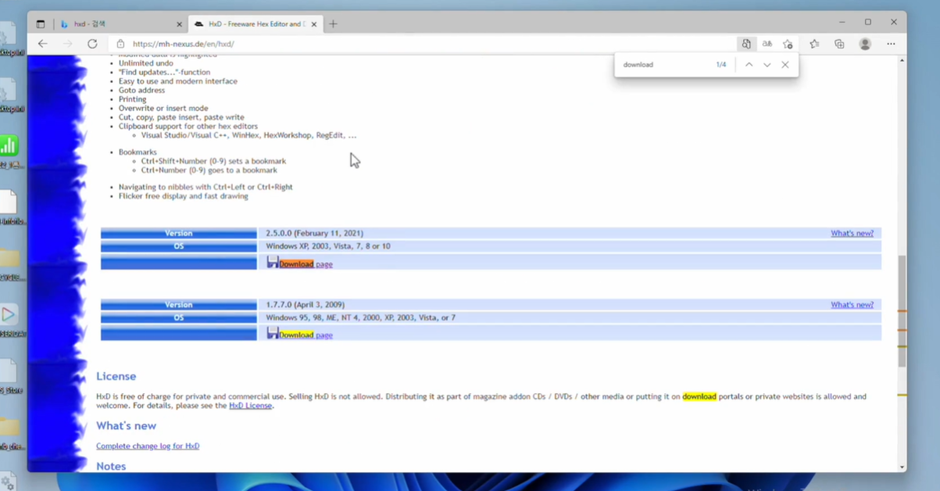Click the floppy disk icon for version 1.7.7.0
The width and height of the screenshot is (940, 491).
pyautogui.click(x=272, y=333)
